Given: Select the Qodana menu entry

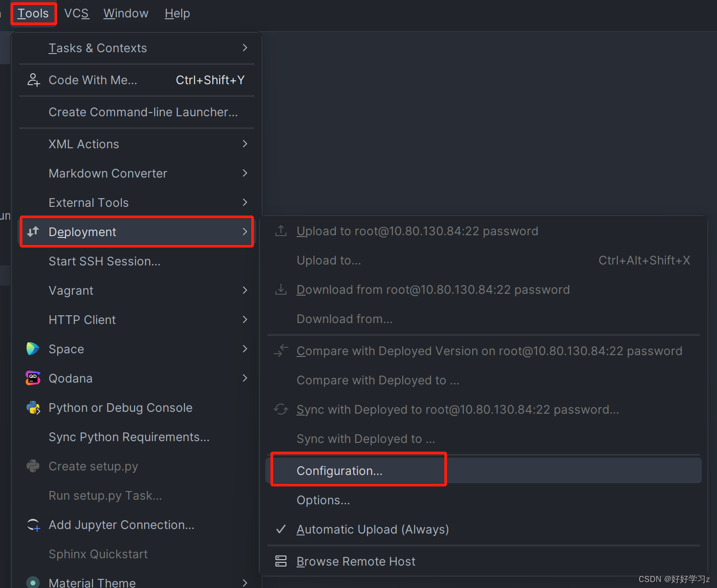Looking at the screenshot, I should point(136,378).
